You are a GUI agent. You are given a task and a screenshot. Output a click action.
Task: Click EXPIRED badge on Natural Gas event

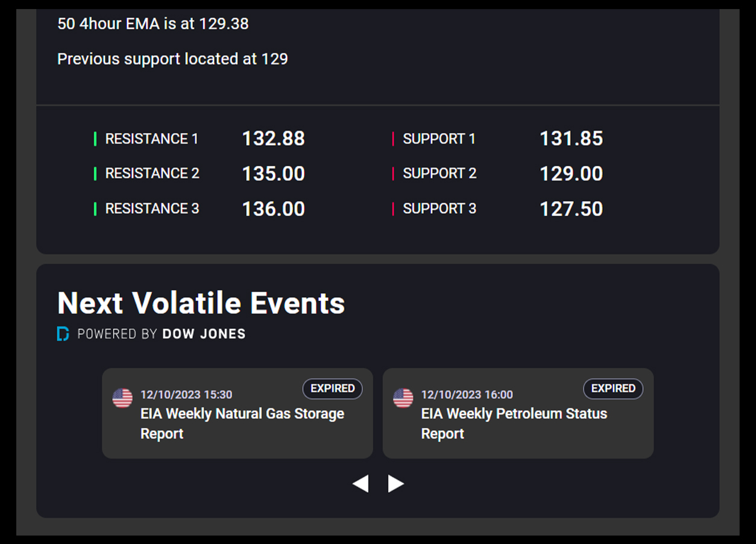(x=332, y=389)
